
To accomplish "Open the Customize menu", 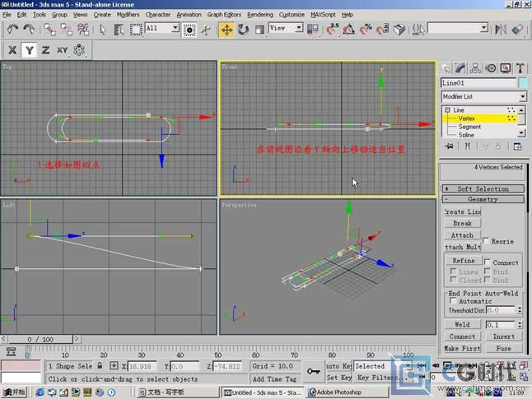I will 292,15.
